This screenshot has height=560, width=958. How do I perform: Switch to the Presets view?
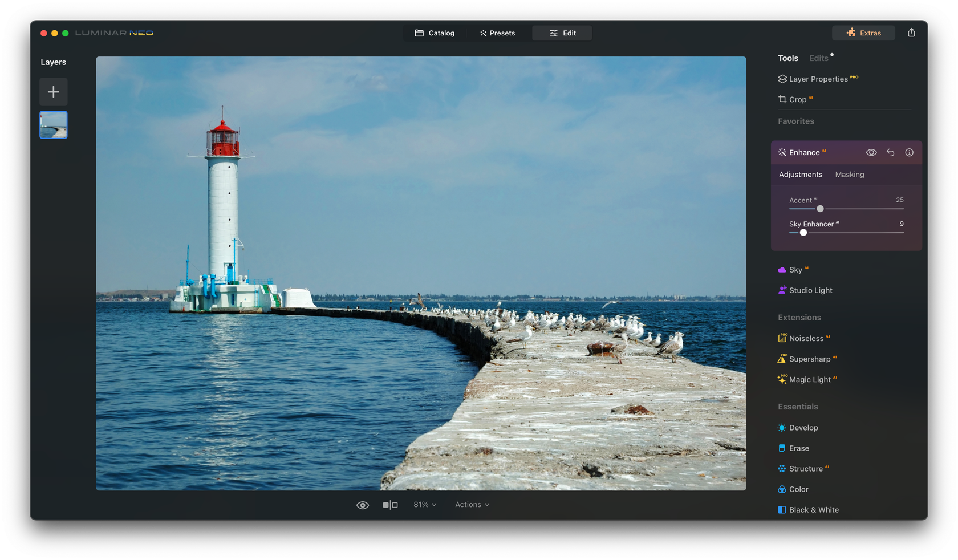click(497, 33)
